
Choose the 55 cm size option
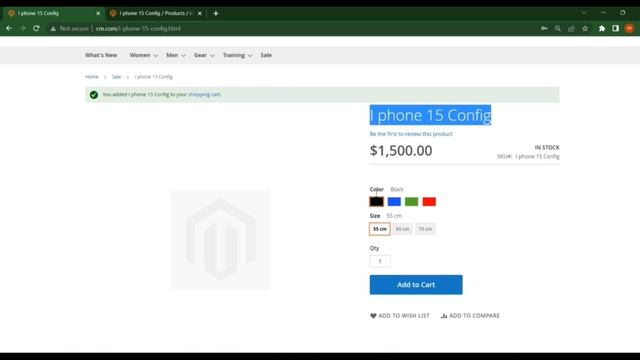click(380, 229)
